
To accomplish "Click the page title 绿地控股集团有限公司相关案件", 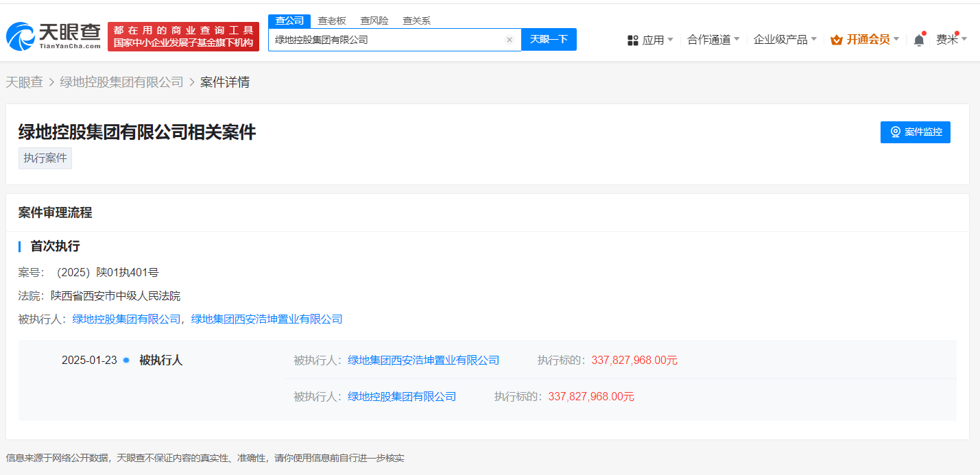I will pyautogui.click(x=137, y=132).
